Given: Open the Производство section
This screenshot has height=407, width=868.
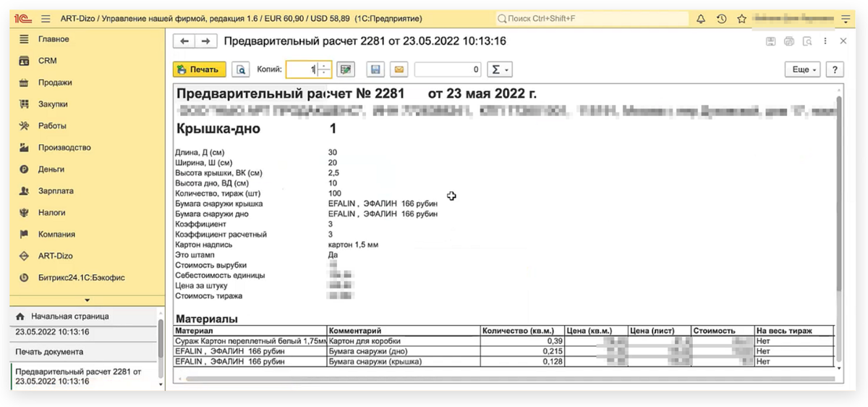Looking at the screenshot, I should (x=64, y=148).
